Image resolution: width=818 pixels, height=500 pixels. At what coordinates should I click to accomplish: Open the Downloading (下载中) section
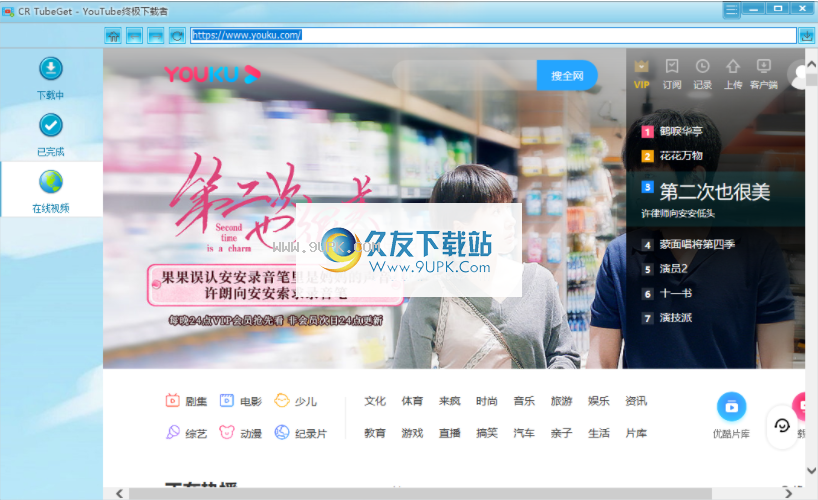pyautogui.click(x=51, y=78)
